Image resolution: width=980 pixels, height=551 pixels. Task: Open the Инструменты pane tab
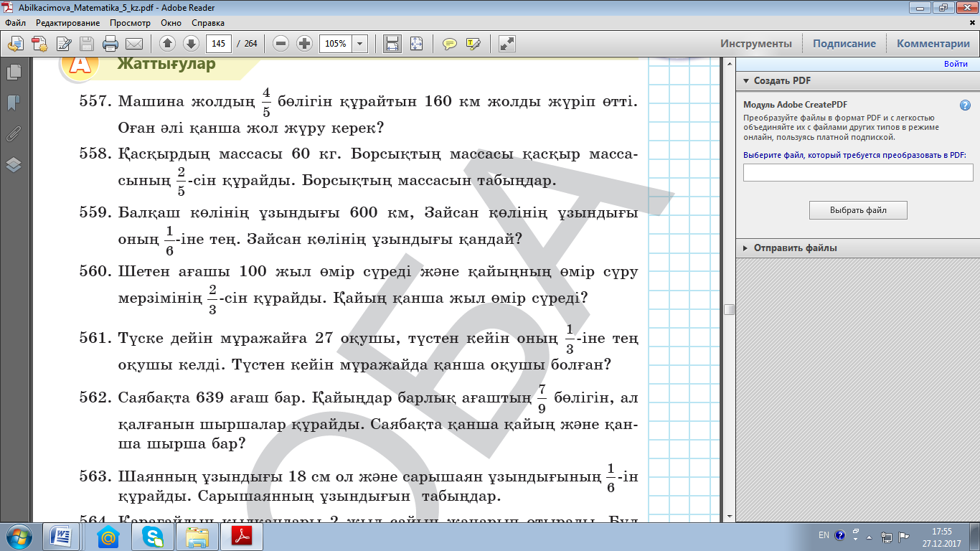(x=756, y=44)
